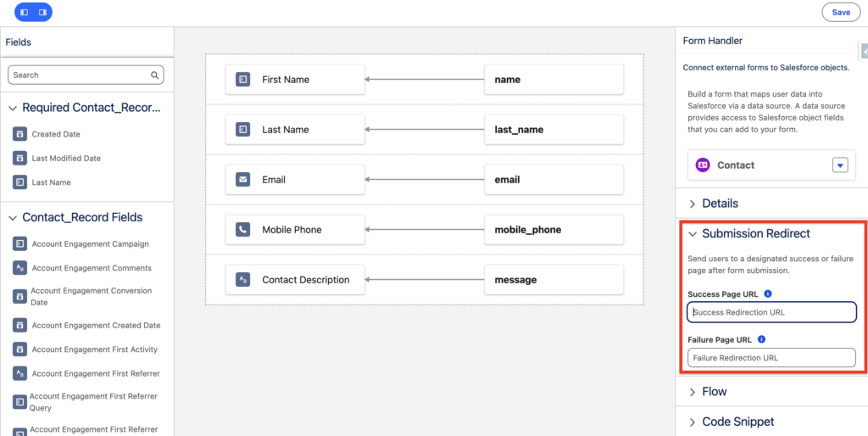Collapse the Contact_Record Fields section
Viewport: 868px width, 436px height.
pos(13,217)
